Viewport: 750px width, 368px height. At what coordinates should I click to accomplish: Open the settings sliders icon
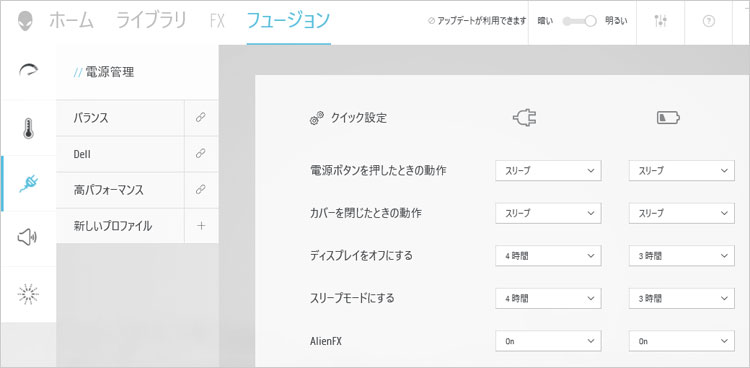pyautogui.click(x=661, y=21)
